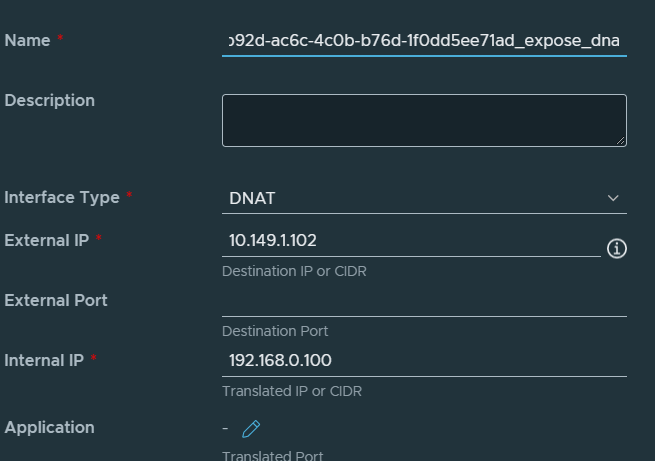This screenshot has width=655, height=461.
Task: Click the pencil icon to edit Application
Action: point(251,428)
